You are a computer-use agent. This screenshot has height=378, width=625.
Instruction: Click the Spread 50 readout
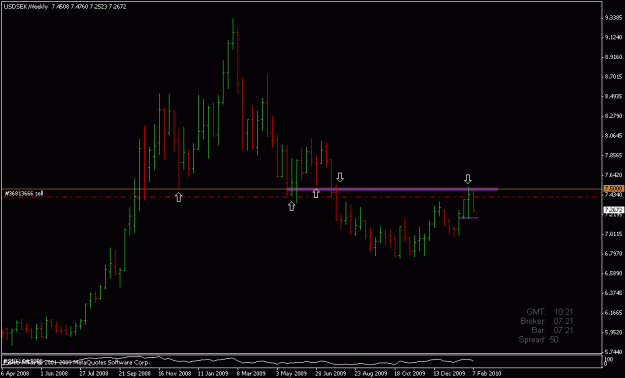(539, 340)
